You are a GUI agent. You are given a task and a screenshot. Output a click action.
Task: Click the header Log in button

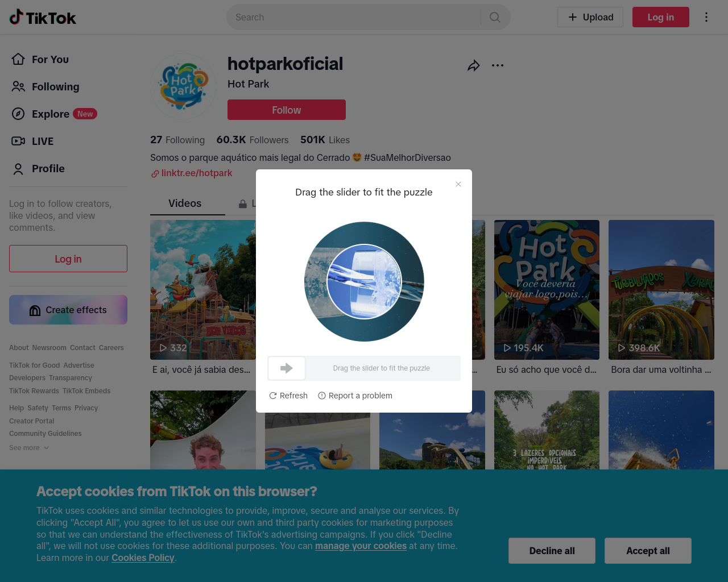(661, 17)
